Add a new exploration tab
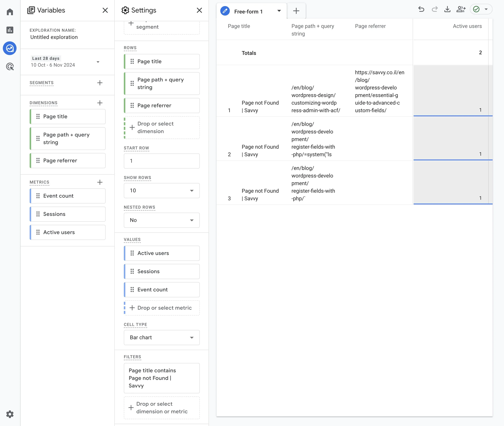 click(296, 11)
